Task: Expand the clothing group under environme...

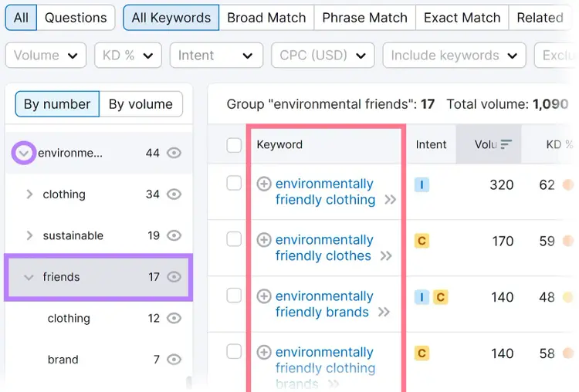Action: click(29, 194)
